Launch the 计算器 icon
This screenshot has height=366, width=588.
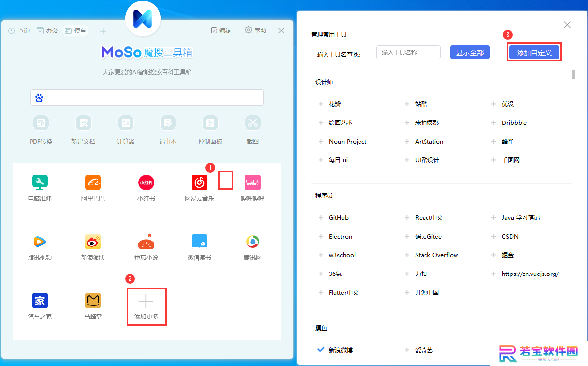pos(126,123)
